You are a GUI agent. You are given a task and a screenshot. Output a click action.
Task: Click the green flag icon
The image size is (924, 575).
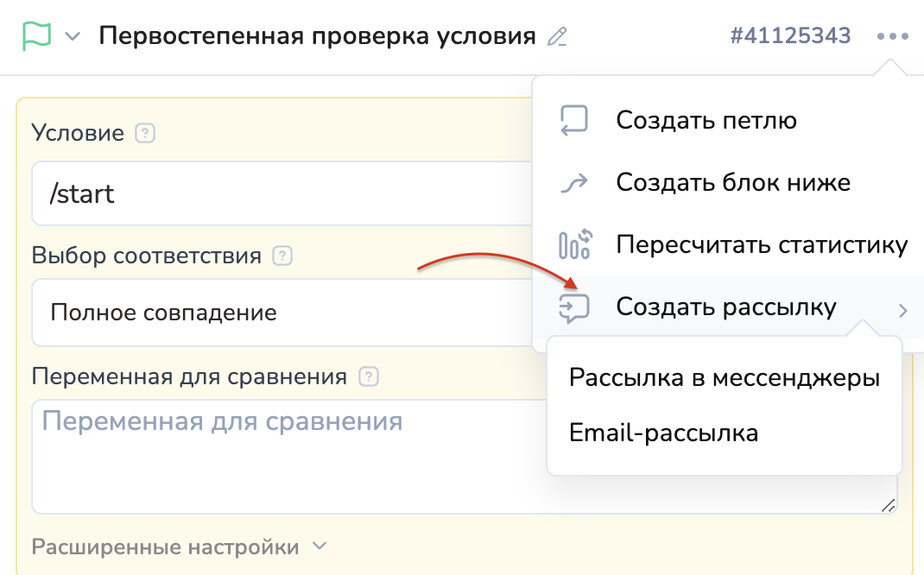tap(37, 36)
